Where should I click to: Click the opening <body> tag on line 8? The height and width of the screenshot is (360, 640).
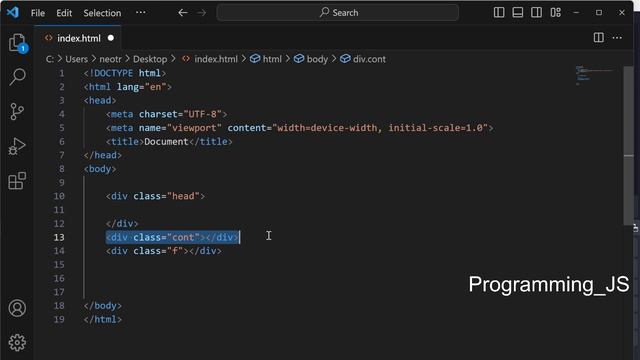tap(100, 169)
